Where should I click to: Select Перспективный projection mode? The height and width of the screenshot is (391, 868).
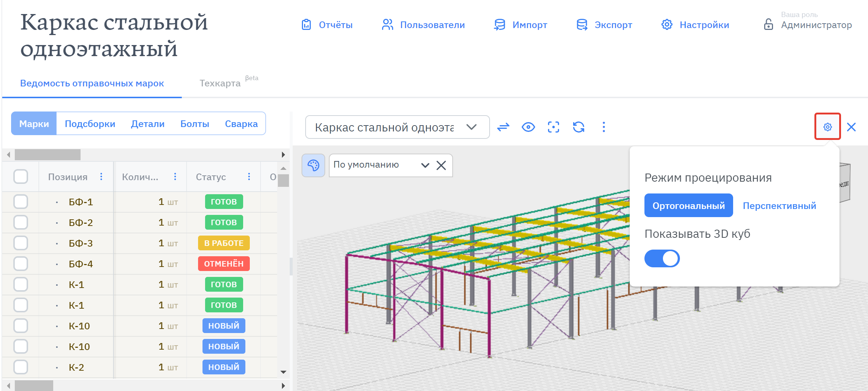coord(780,206)
